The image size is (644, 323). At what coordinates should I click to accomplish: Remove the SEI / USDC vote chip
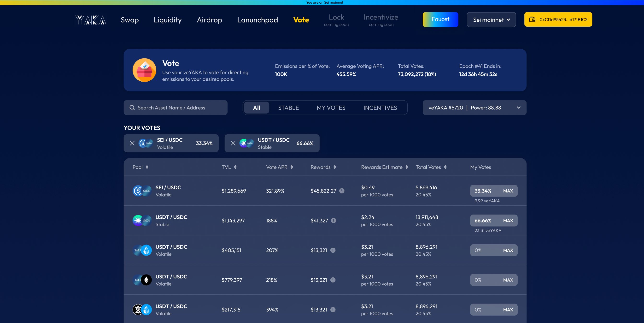[132, 143]
